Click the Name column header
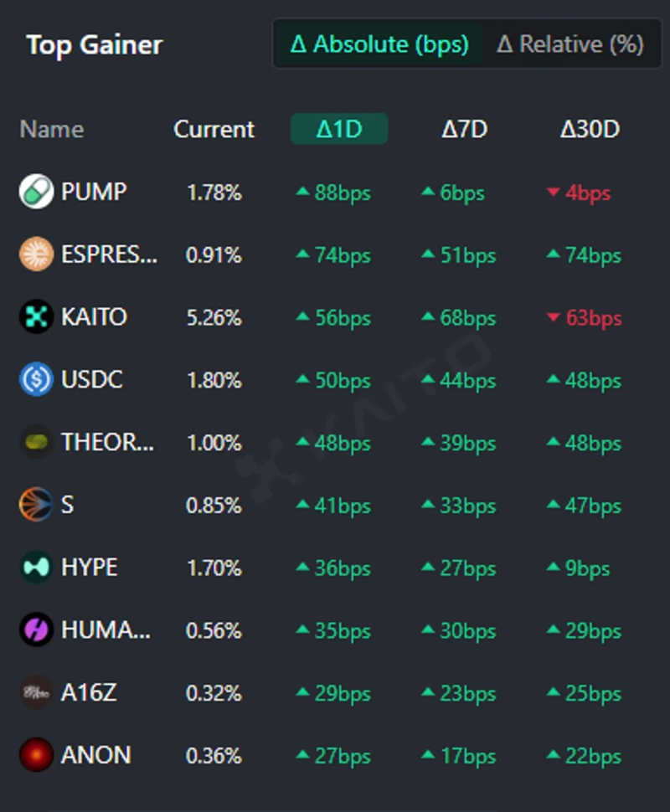 point(51,129)
